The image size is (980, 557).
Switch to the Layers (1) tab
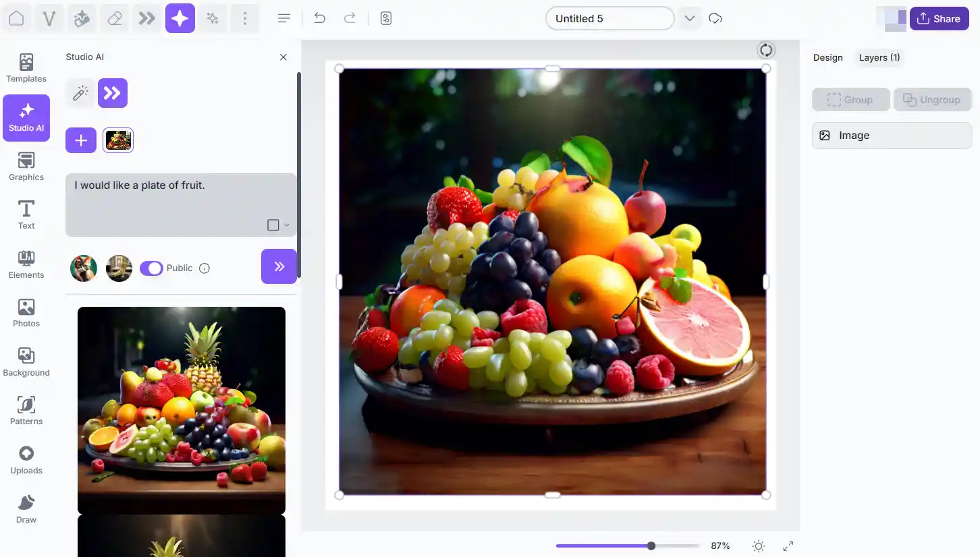point(879,57)
